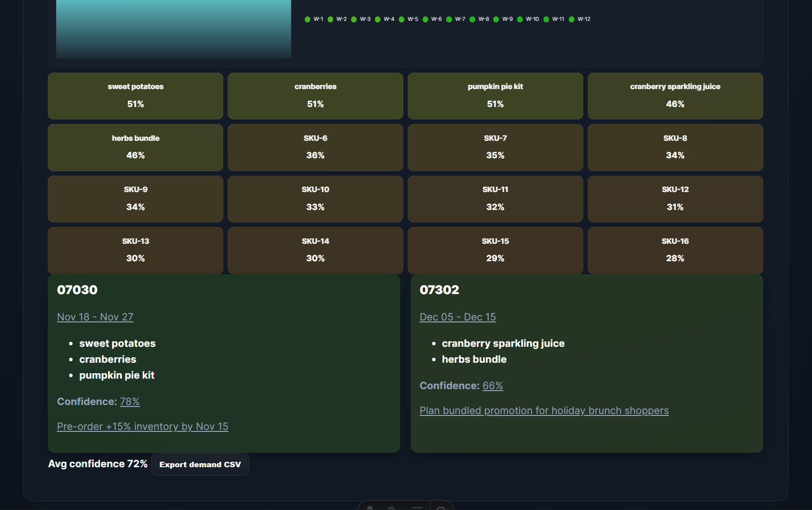The image size is (812, 510).
Task: Open the Dec 05 - Dec 15 date link
Action: [x=457, y=317]
